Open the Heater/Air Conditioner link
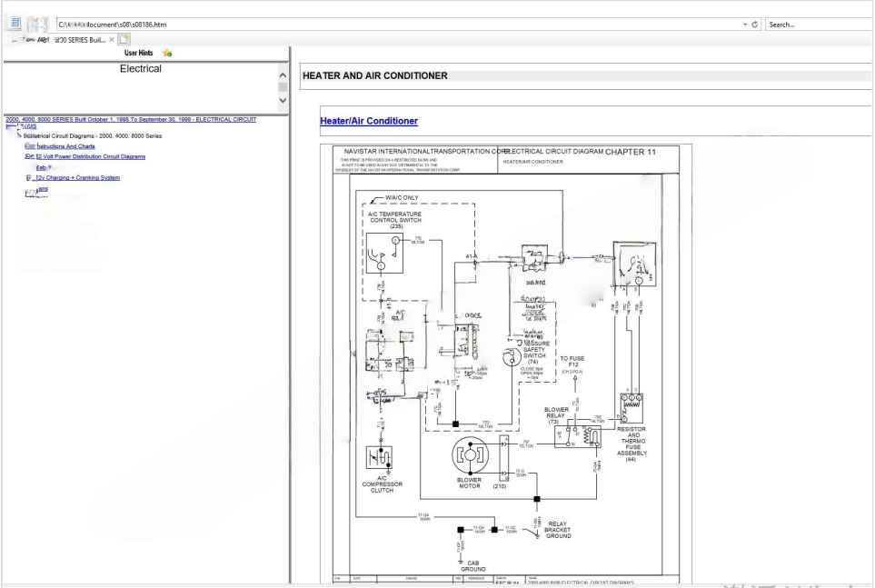Screen dimensions: 875x588 coord(369,121)
